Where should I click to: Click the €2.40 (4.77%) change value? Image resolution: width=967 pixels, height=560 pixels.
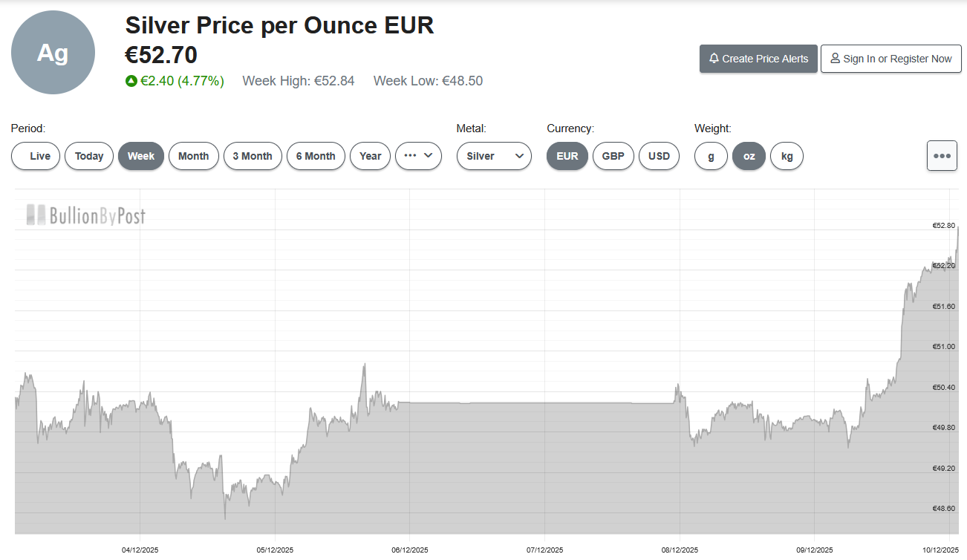coord(182,81)
